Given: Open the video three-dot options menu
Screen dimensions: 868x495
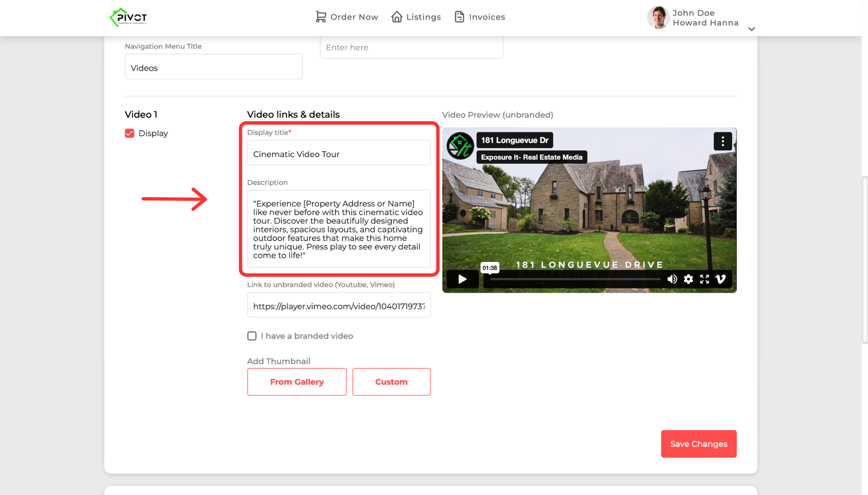Looking at the screenshot, I should 723,141.
